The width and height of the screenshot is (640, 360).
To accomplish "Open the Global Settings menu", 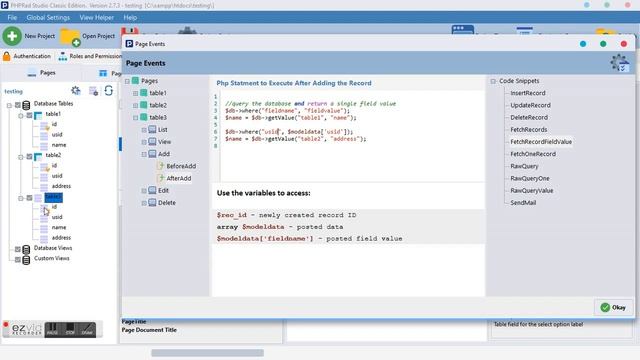I will (x=48, y=18).
